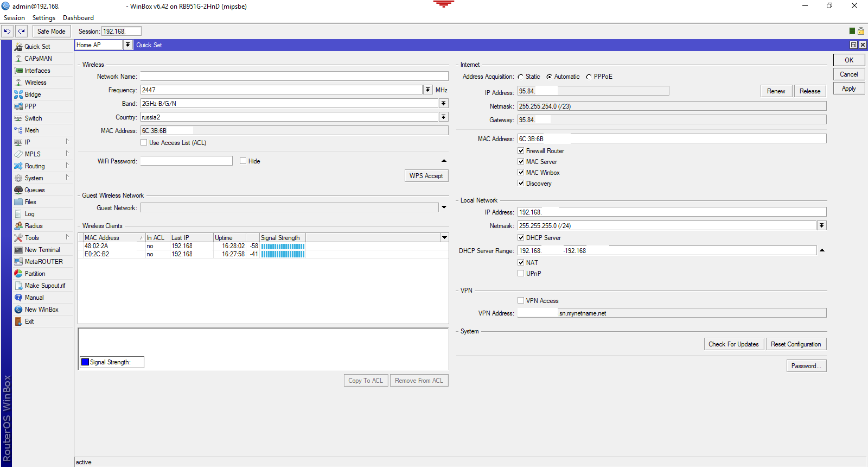Click the Release button
Image resolution: width=868 pixels, height=467 pixels.
pyautogui.click(x=810, y=91)
